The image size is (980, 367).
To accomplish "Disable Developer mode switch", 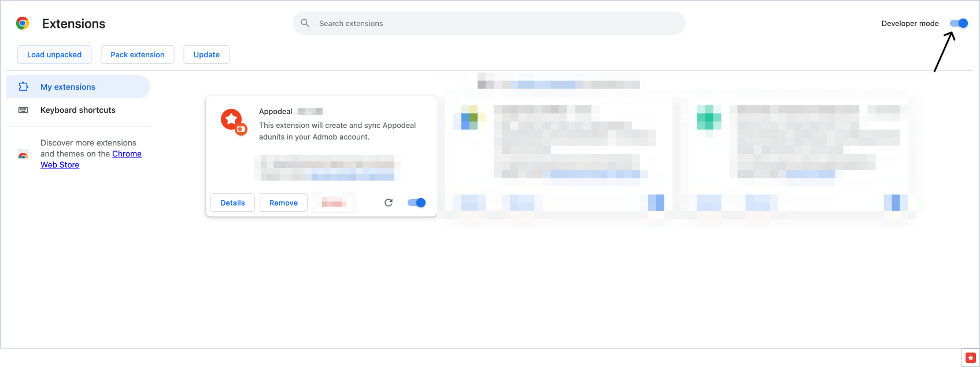I will click(x=959, y=23).
